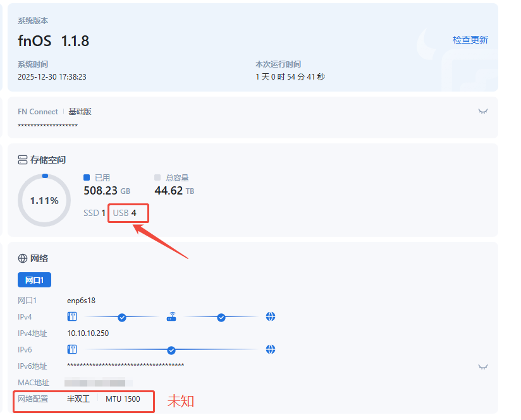Viewport: 521px width, 420px height.
Task: Reveal the hidden FN Connect ID
Action: click(x=482, y=111)
